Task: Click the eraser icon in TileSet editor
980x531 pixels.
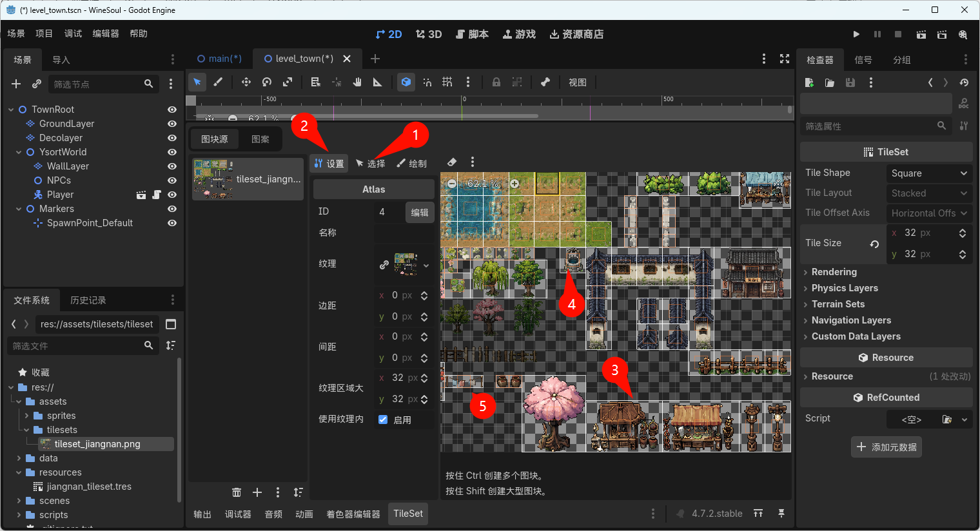Action: (452, 162)
